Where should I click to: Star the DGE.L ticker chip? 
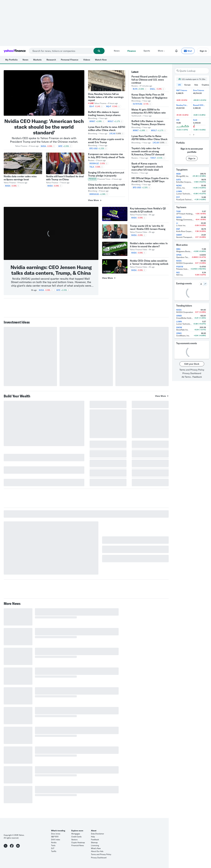pos(163,89)
